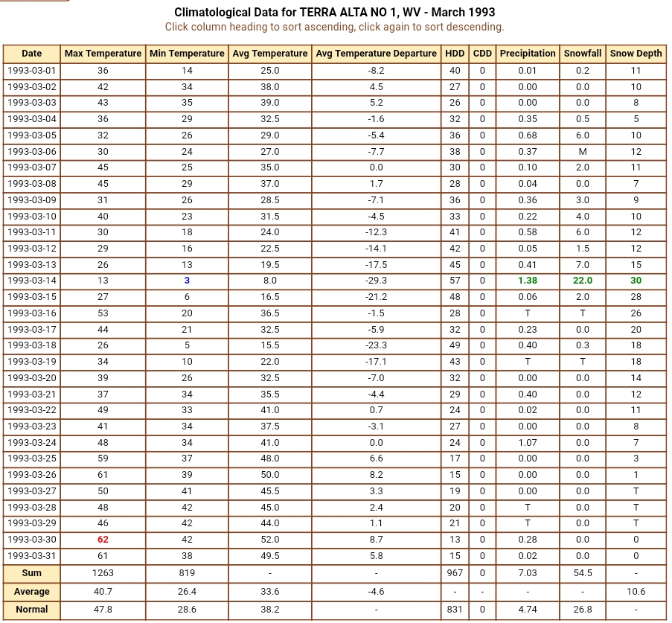Select the Sum row label
The image size is (672, 623).
coord(32,573)
